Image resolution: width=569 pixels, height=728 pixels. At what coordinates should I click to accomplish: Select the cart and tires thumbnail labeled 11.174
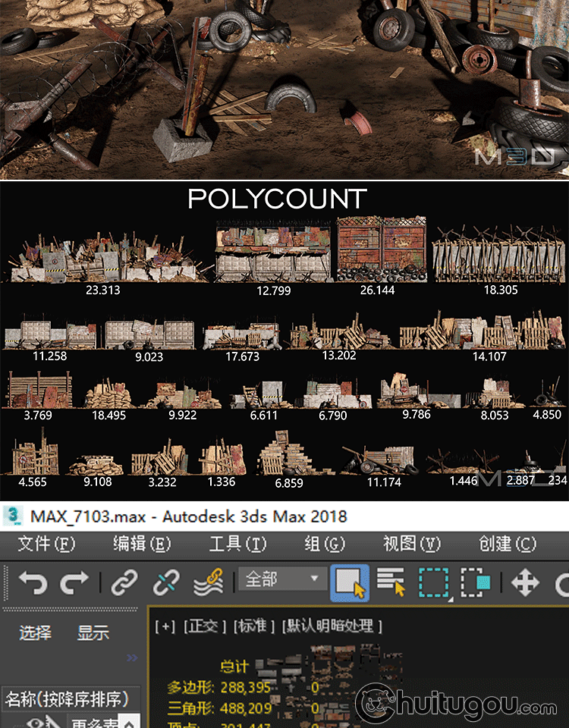pos(379,460)
